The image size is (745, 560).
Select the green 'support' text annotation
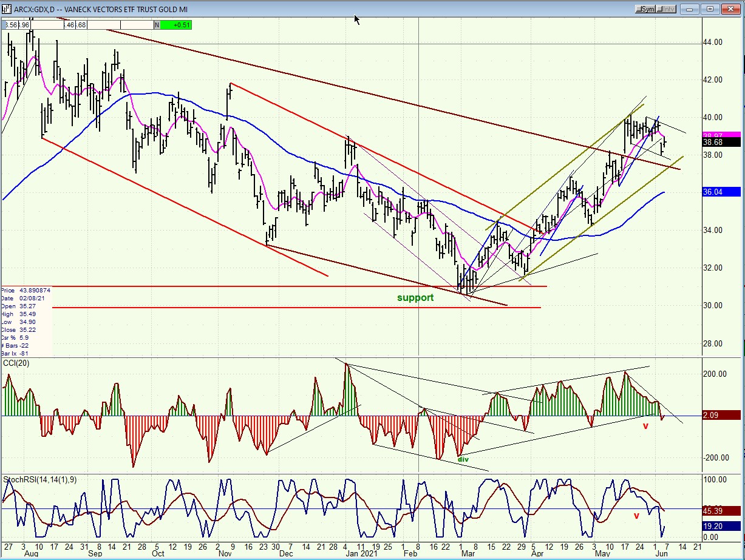click(x=415, y=297)
